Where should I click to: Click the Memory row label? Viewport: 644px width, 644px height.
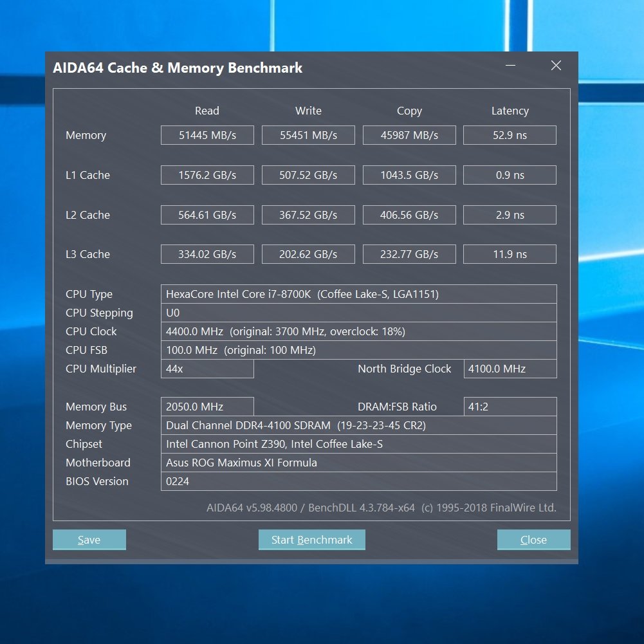point(86,136)
